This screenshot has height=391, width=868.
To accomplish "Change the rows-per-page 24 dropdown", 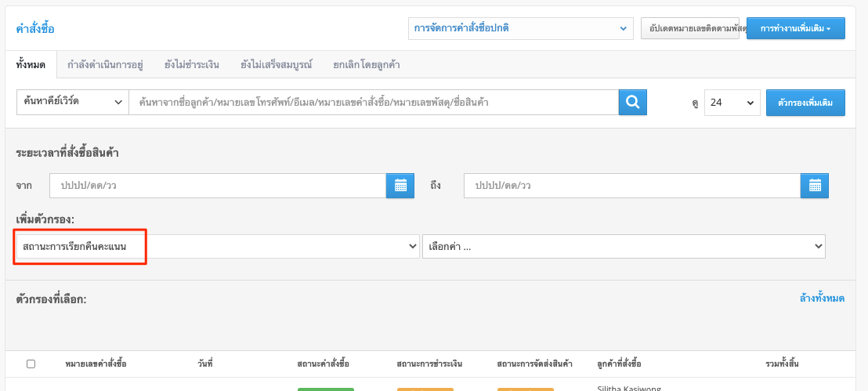I will [x=732, y=103].
